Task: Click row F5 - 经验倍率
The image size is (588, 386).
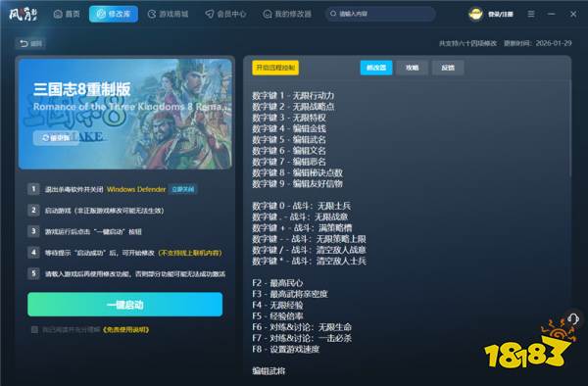Action: pyautogui.click(x=277, y=315)
